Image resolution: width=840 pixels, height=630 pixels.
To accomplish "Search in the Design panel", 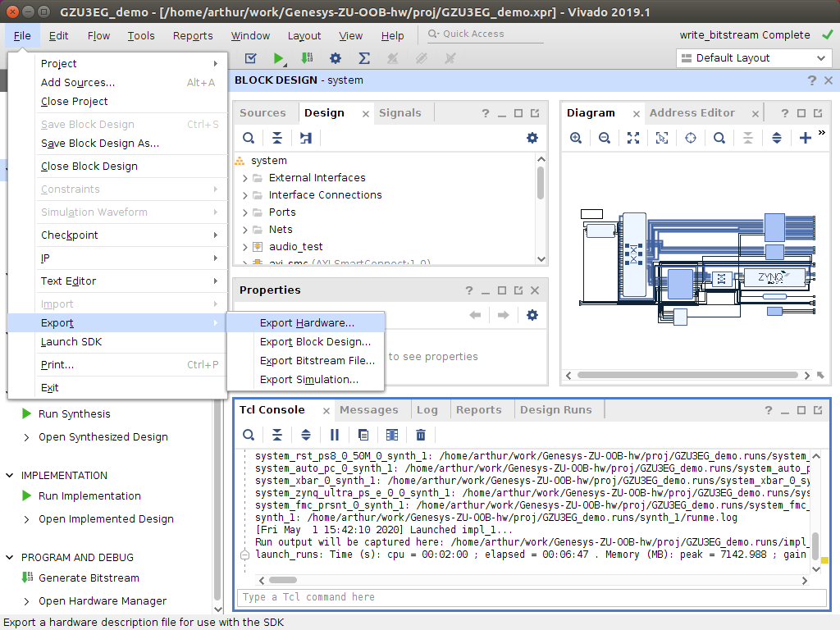I will tap(249, 138).
